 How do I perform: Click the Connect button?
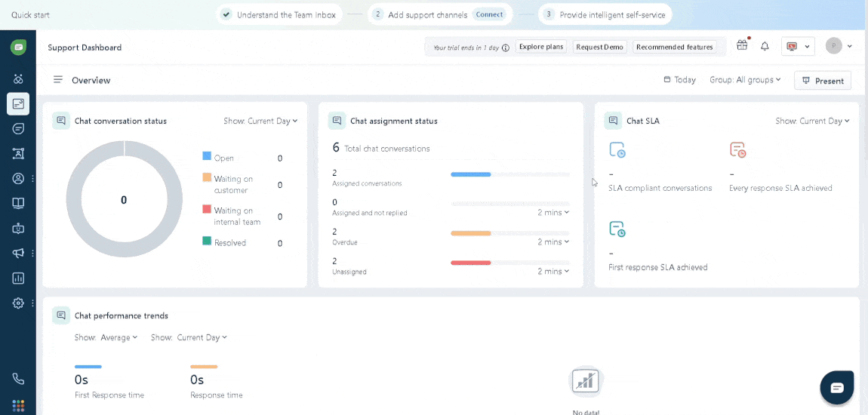489,15
